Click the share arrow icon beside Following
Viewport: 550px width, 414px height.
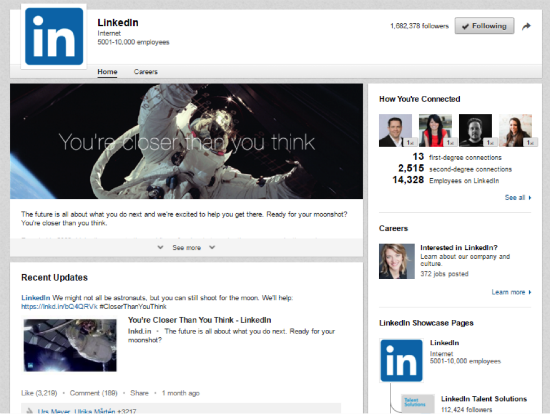(526, 26)
